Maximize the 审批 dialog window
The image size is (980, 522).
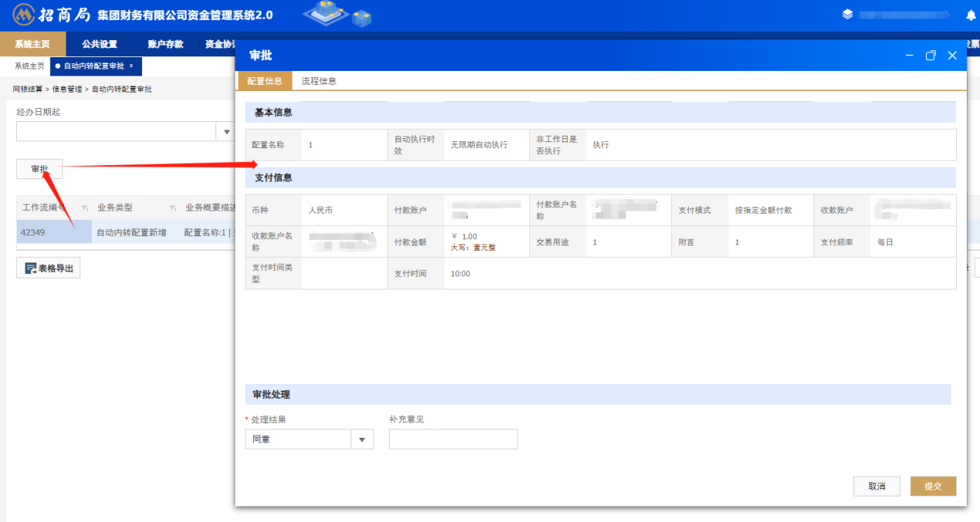pos(931,56)
